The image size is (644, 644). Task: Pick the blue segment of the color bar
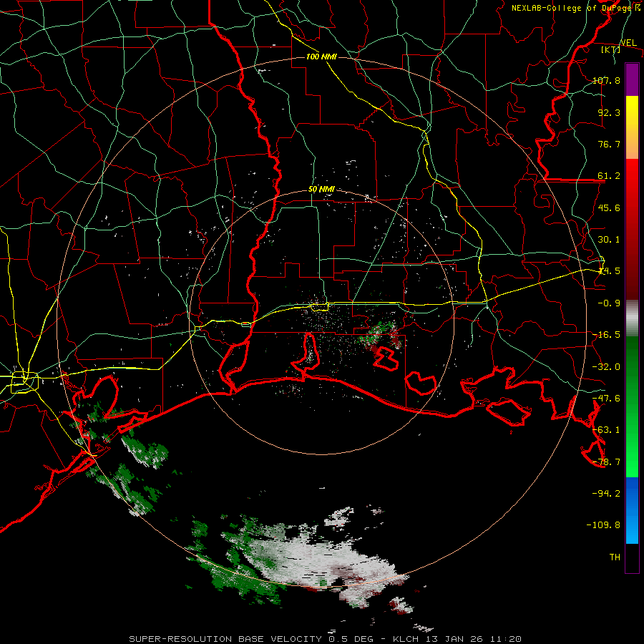coord(632,510)
